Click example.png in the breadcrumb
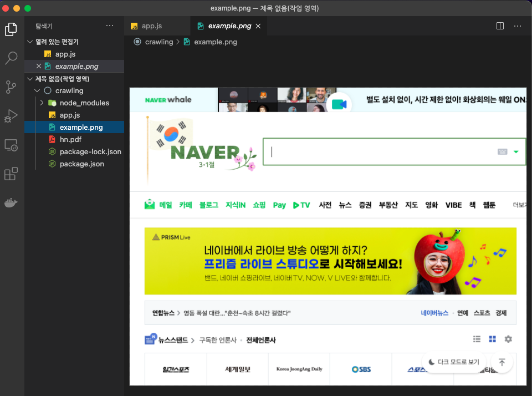The image size is (532, 396). 216,42
